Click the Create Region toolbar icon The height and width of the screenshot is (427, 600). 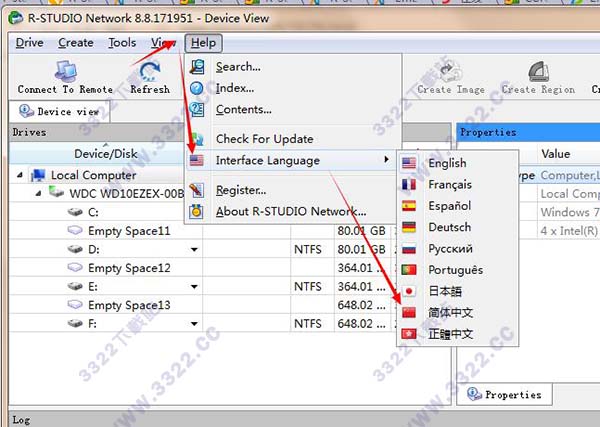click(x=538, y=71)
